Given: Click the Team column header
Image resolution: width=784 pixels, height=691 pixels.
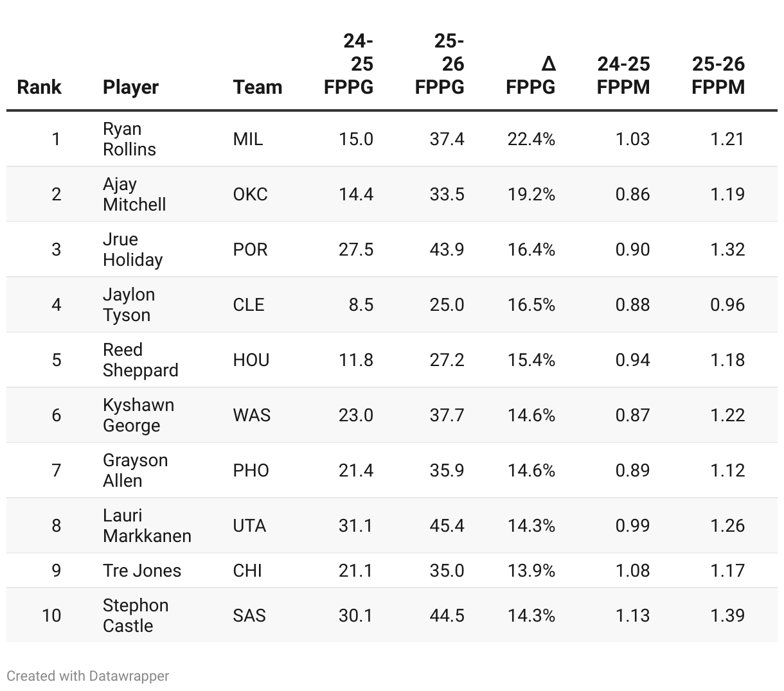Looking at the screenshot, I should coord(258,87).
